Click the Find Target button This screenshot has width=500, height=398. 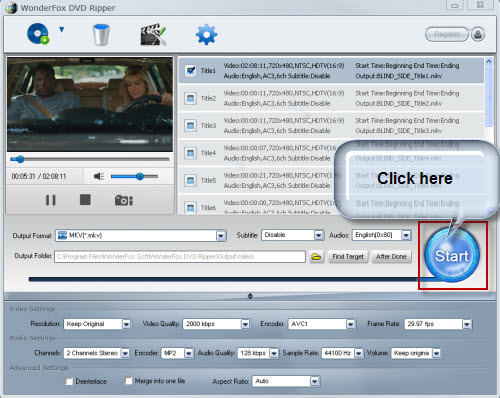[x=348, y=257]
